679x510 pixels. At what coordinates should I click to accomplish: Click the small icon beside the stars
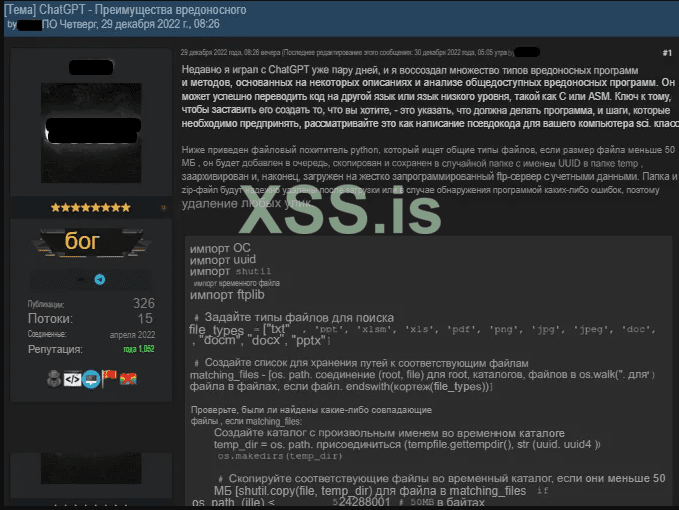(164, 208)
